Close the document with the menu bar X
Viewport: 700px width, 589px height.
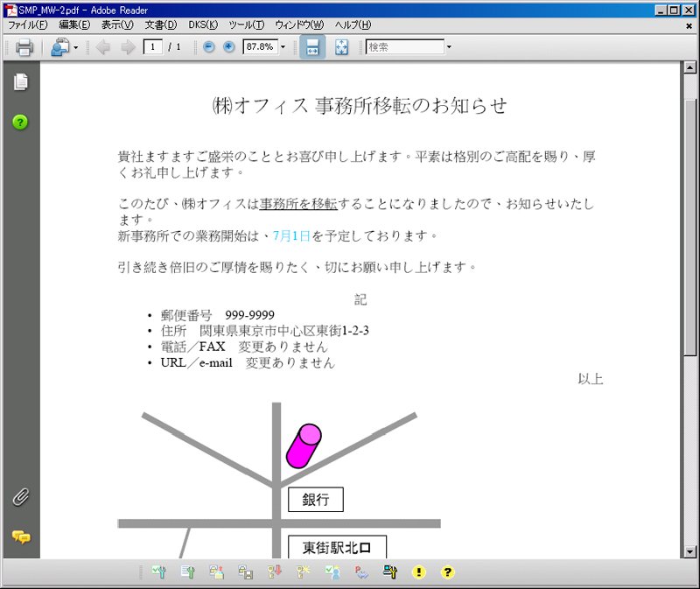689,26
